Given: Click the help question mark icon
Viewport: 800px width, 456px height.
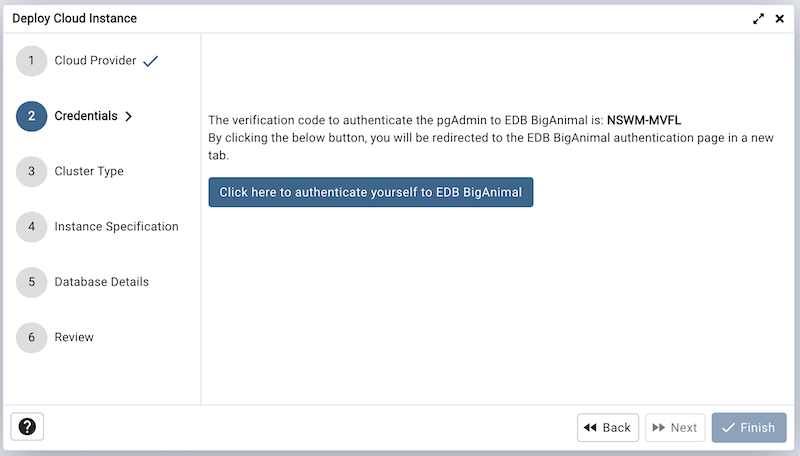Looking at the screenshot, I should point(27,427).
